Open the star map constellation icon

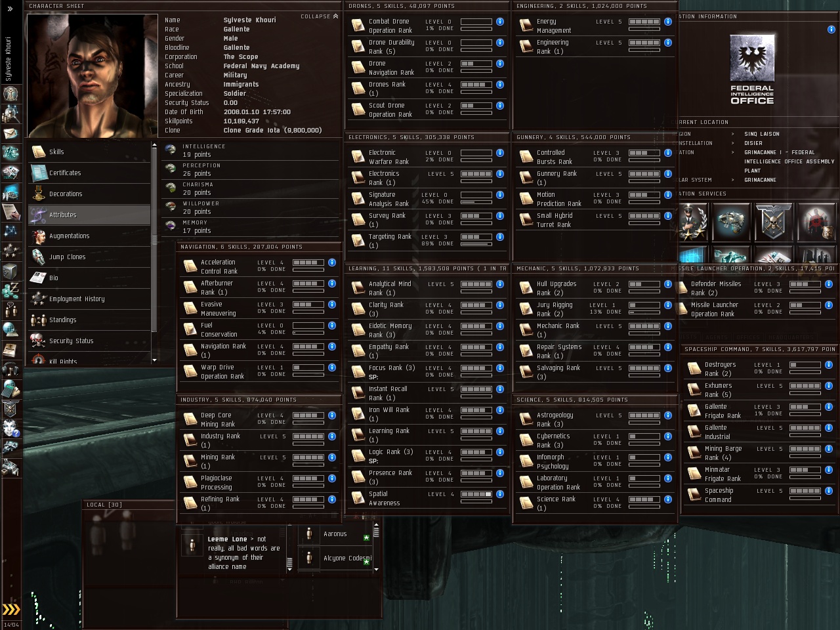click(x=10, y=231)
